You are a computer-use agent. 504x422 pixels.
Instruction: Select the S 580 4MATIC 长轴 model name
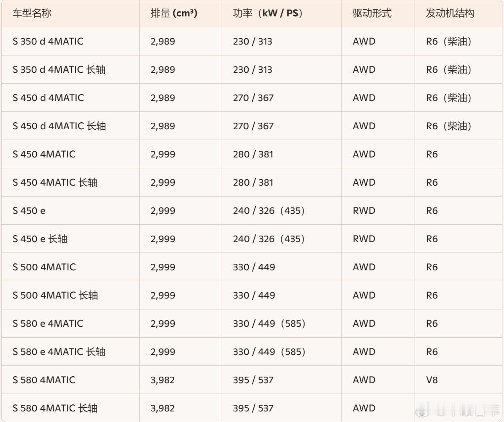pos(55,408)
